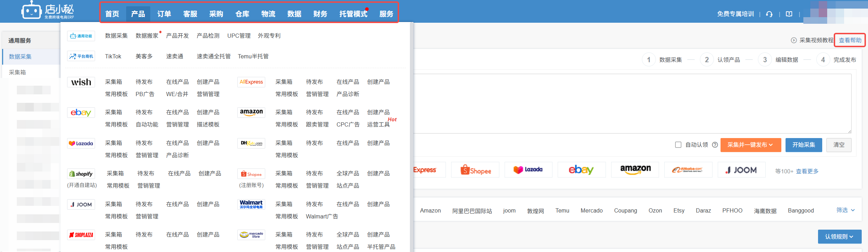Click the 清空 button
This screenshot has width=868, height=252.
839,145
